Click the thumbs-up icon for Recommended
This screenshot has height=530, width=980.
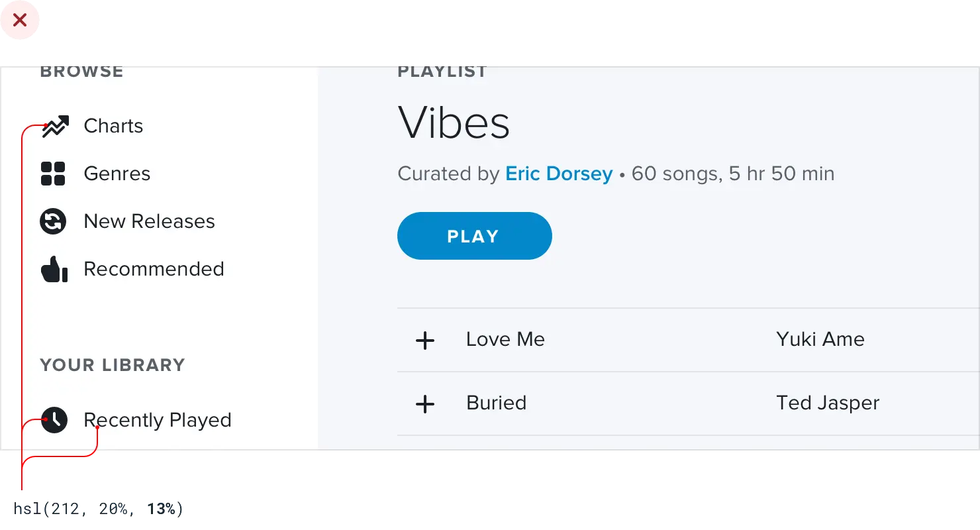pyautogui.click(x=54, y=269)
